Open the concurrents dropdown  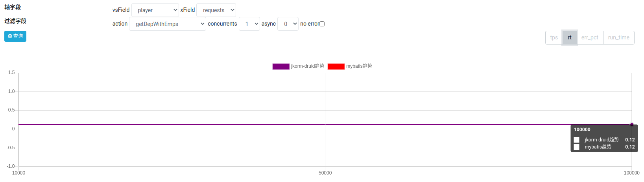click(249, 24)
